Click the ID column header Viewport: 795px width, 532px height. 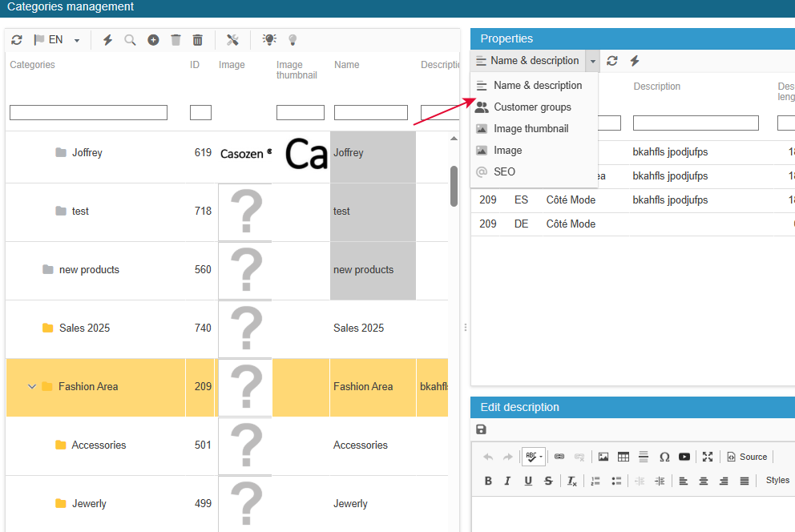195,65
